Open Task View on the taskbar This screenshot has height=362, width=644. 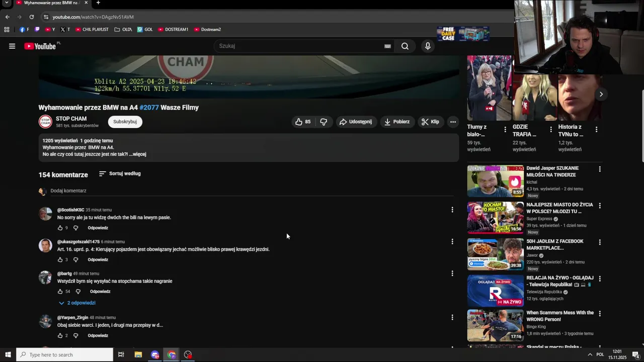point(121,355)
